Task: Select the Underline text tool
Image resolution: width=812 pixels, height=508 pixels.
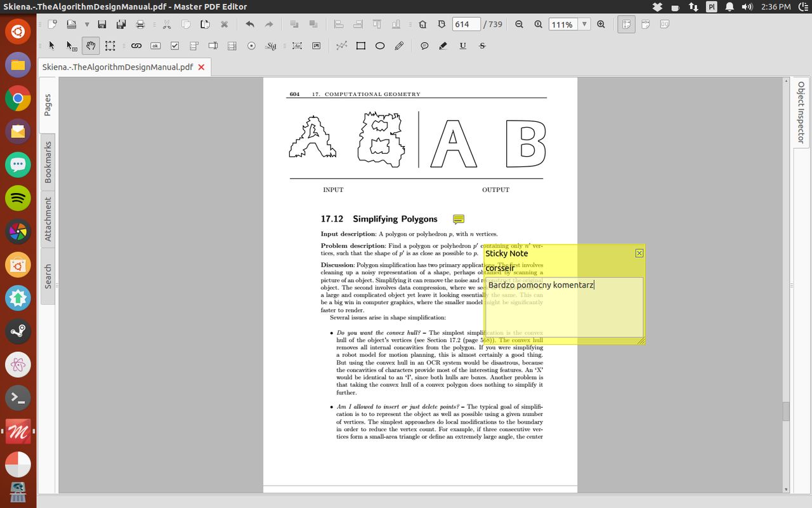Action: 462,46
